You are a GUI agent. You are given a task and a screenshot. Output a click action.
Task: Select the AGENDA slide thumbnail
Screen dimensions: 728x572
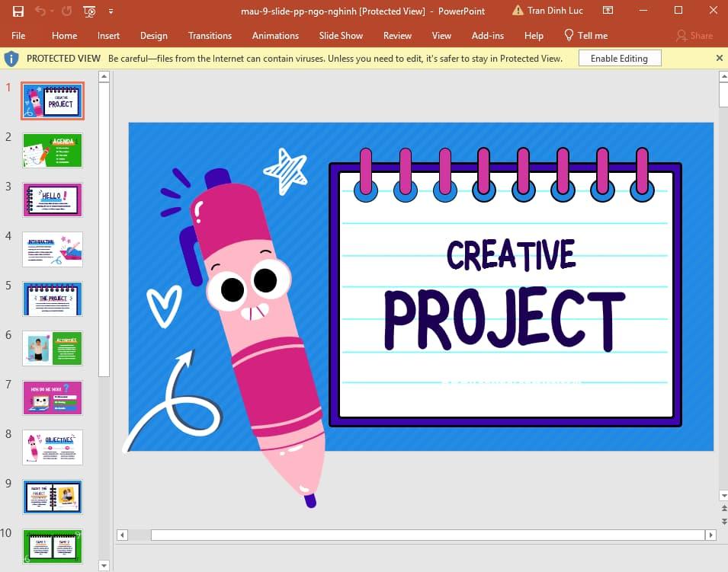[52, 150]
